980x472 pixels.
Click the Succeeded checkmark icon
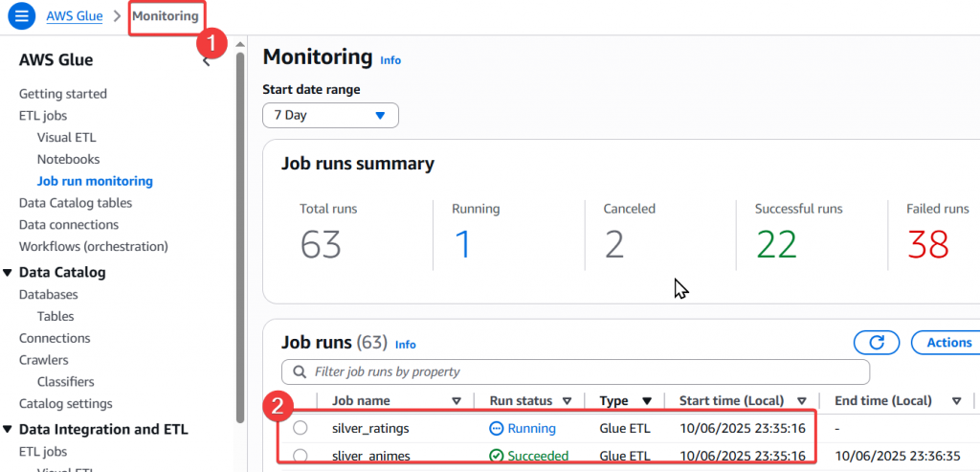[x=497, y=456]
